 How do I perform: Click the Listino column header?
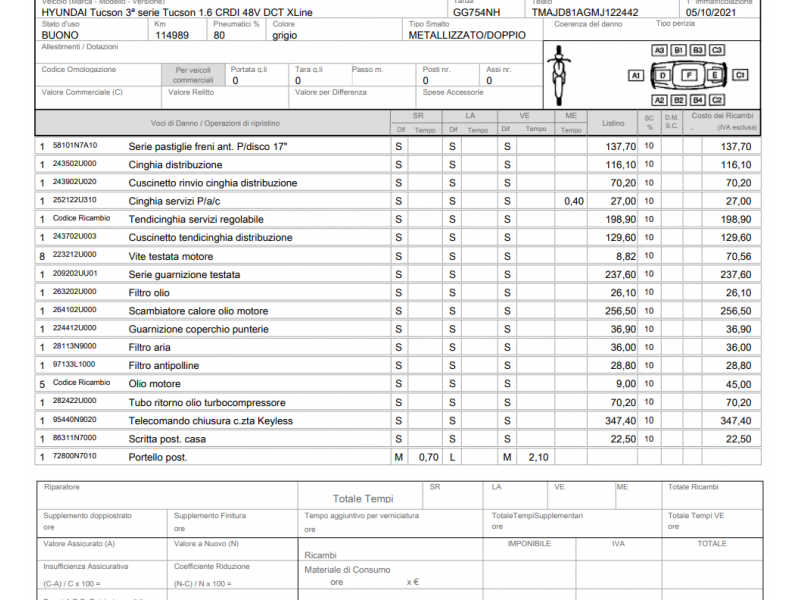point(613,123)
